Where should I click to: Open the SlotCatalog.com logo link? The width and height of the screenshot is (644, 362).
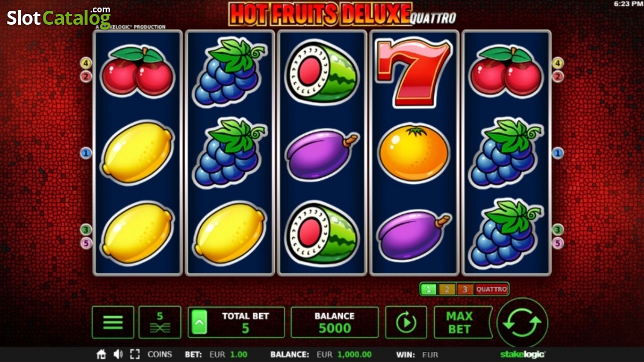coord(59,17)
